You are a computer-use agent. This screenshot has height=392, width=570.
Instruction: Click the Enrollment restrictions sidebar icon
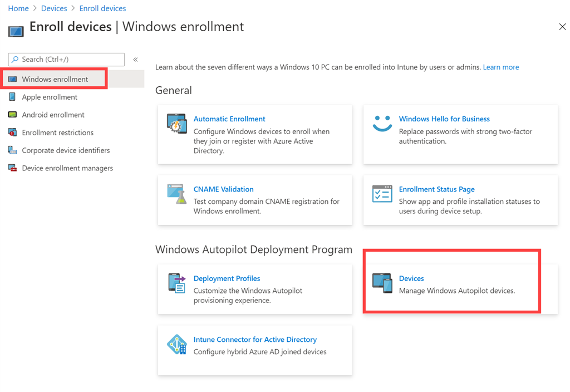pyautogui.click(x=12, y=133)
